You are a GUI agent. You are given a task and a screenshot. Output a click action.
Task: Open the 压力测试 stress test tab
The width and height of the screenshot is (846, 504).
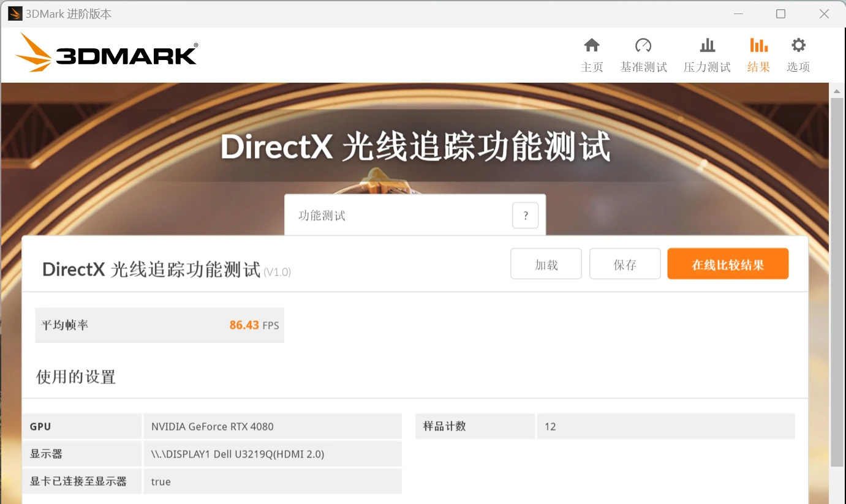click(707, 55)
